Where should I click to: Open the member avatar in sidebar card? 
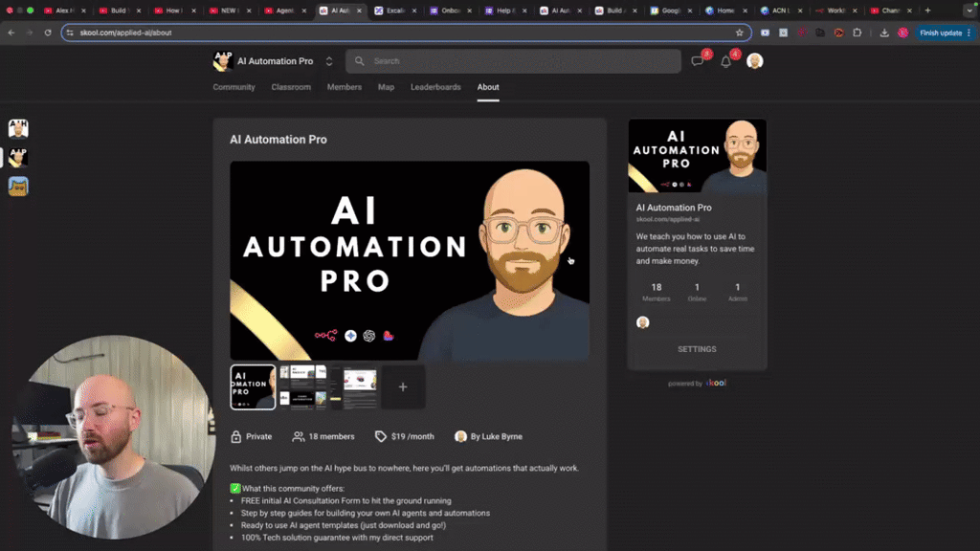click(642, 322)
